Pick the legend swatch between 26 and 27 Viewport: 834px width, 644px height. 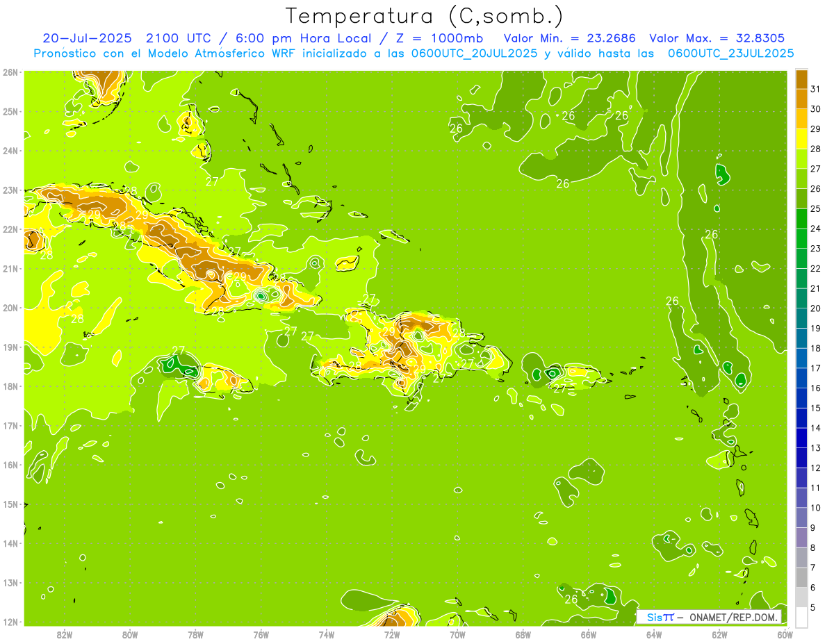[801, 179]
